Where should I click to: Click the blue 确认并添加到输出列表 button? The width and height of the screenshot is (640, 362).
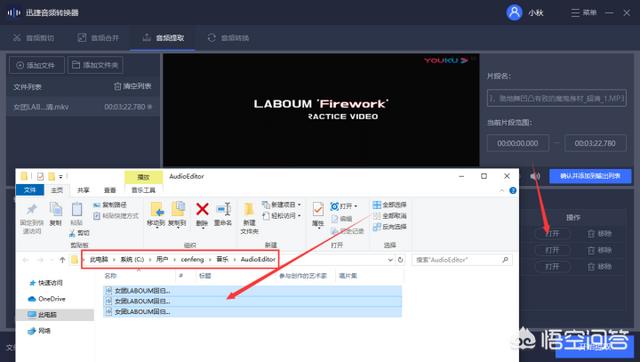click(590, 176)
